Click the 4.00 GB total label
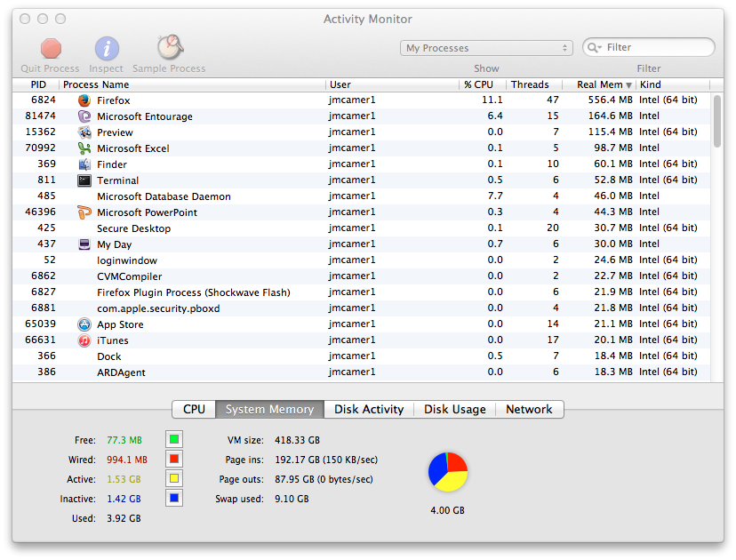Image resolution: width=736 pixels, height=560 pixels. (x=447, y=511)
